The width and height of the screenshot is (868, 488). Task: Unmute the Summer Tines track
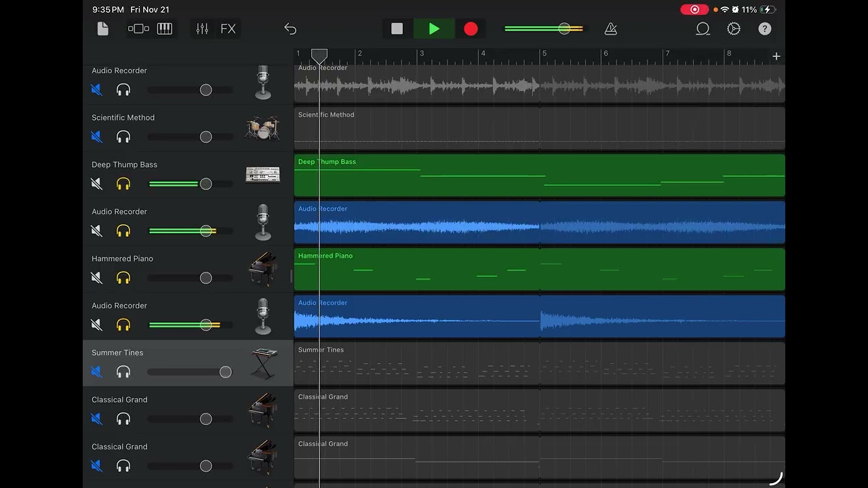pyautogui.click(x=96, y=372)
